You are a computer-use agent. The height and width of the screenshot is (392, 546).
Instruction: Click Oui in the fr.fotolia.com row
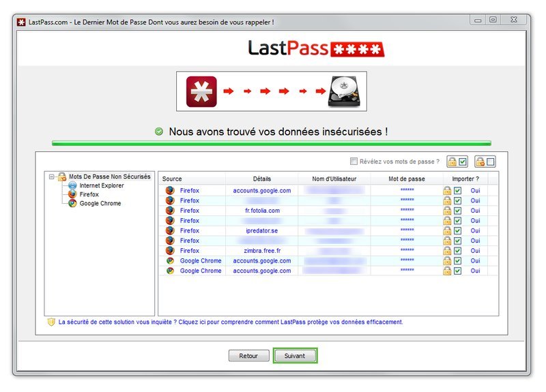(x=475, y=211)
